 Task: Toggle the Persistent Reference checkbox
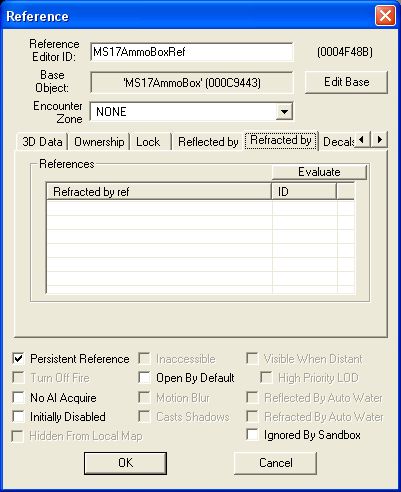click(x=18, y=359)
